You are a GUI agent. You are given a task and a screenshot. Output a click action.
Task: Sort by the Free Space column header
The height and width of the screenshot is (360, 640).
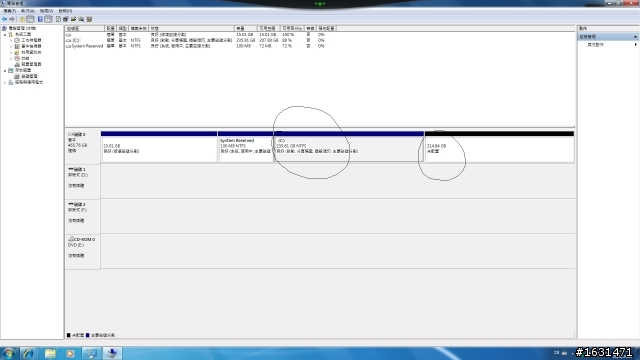point(268,29)
